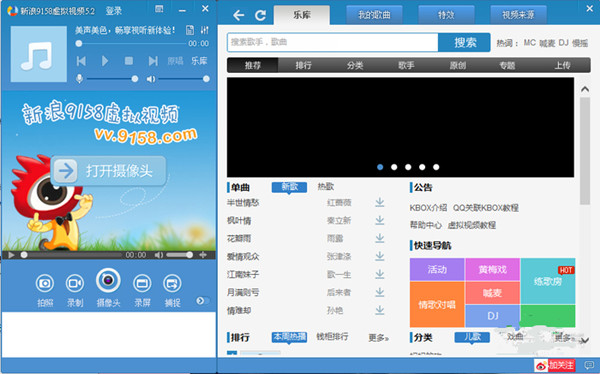
Task: Open the QQ关联KBOX教程 link
Action: 486,208
